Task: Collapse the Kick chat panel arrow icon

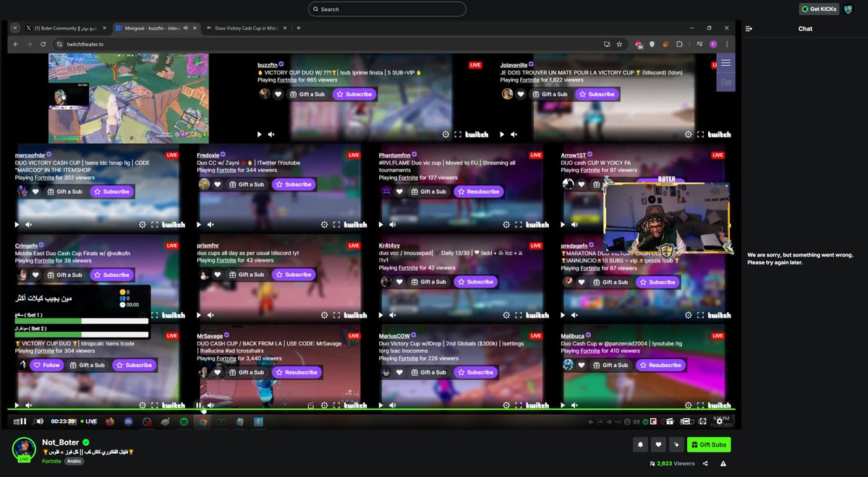Action: 749,29
